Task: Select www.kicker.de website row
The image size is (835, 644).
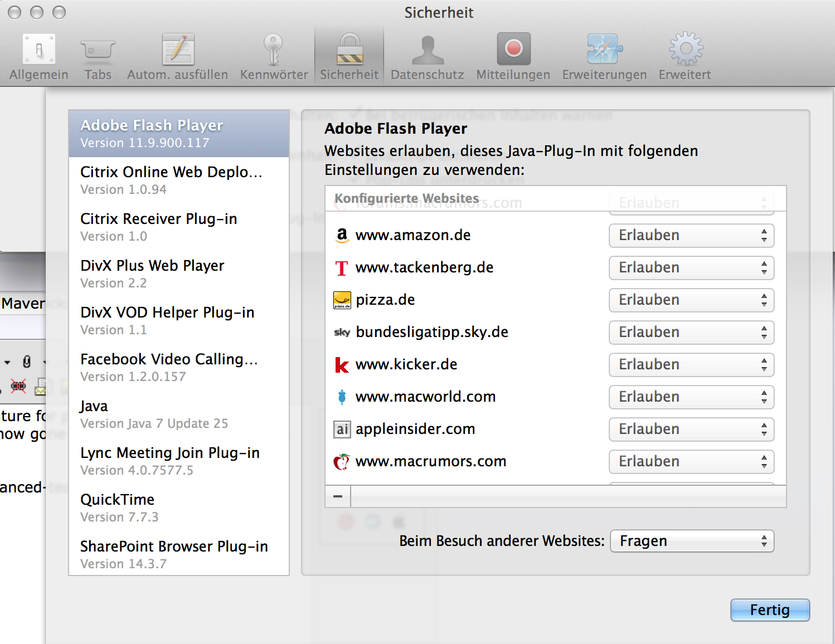Action: click(x=556, y=365)
